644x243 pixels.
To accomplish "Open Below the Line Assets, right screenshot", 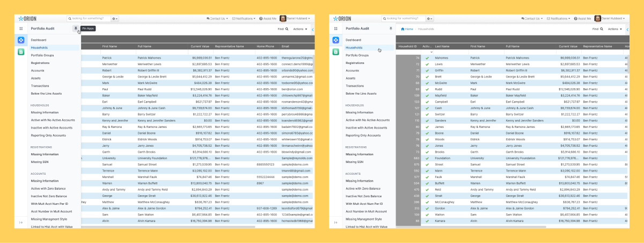I will [361, 93].
